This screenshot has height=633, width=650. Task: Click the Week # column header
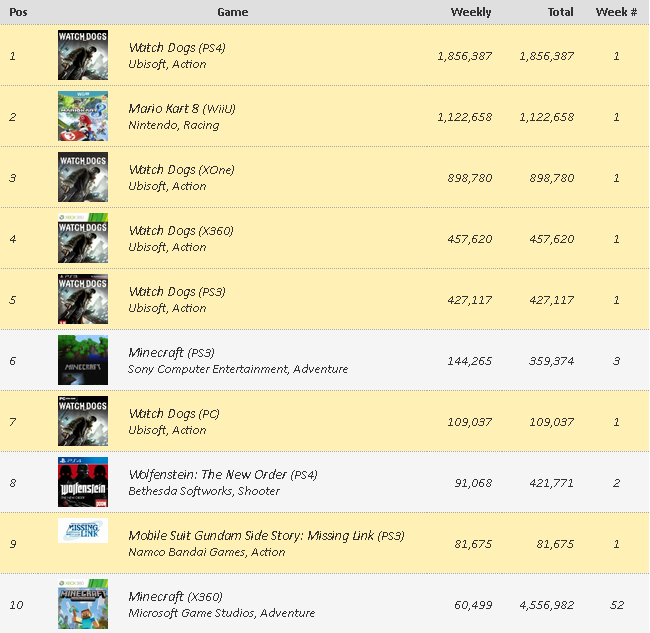(x=616, y=12)
